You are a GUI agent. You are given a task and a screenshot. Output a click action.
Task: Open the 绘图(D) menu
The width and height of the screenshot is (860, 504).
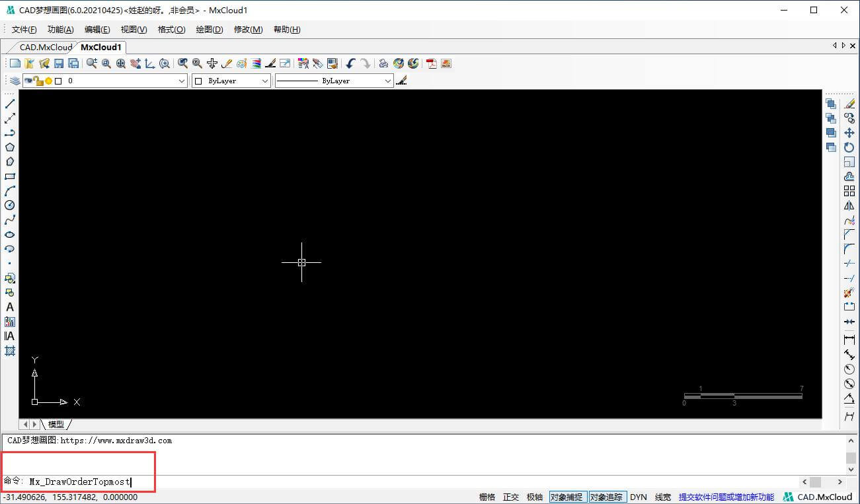(210, 30)
